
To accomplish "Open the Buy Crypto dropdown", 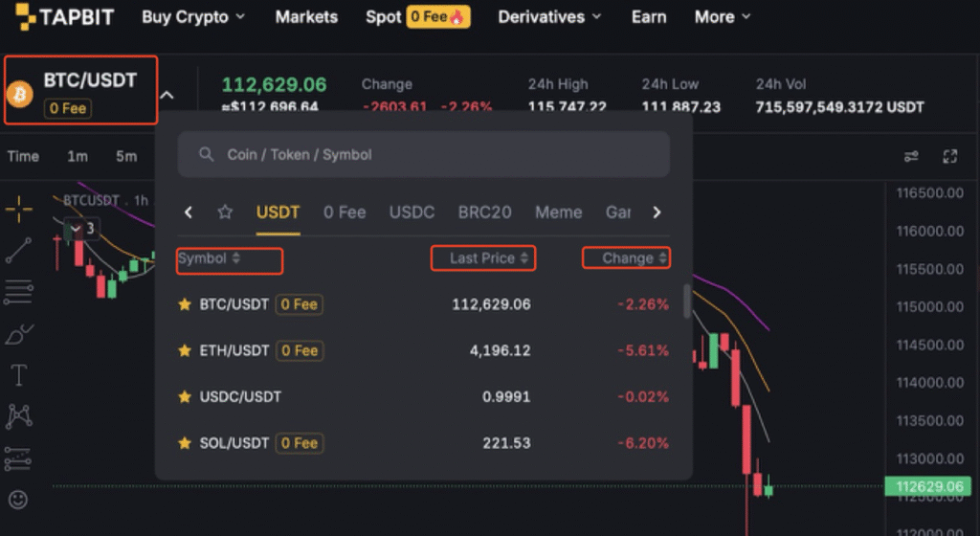I will click(x=193, y=16).
